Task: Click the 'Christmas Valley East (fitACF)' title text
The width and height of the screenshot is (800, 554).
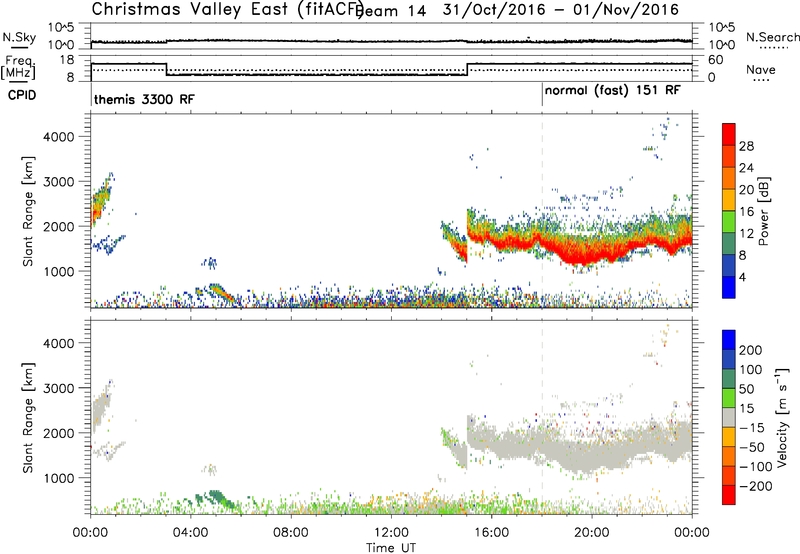Action: (x=228, y=9)
